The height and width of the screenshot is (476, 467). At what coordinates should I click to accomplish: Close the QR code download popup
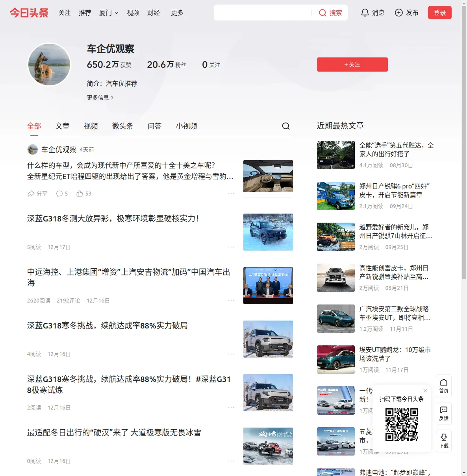[425, 391]
